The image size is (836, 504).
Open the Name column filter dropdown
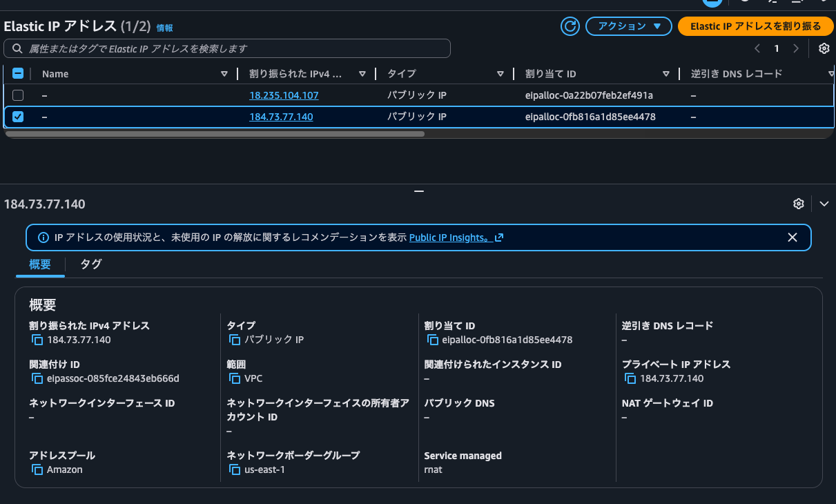pyautogui.click(x=224, y=73)
